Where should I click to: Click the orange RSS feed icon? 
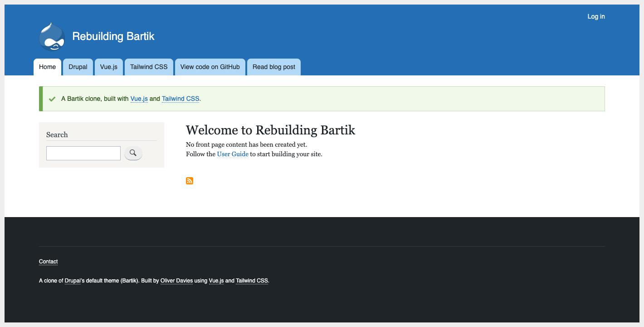click(x=190, y=181)
